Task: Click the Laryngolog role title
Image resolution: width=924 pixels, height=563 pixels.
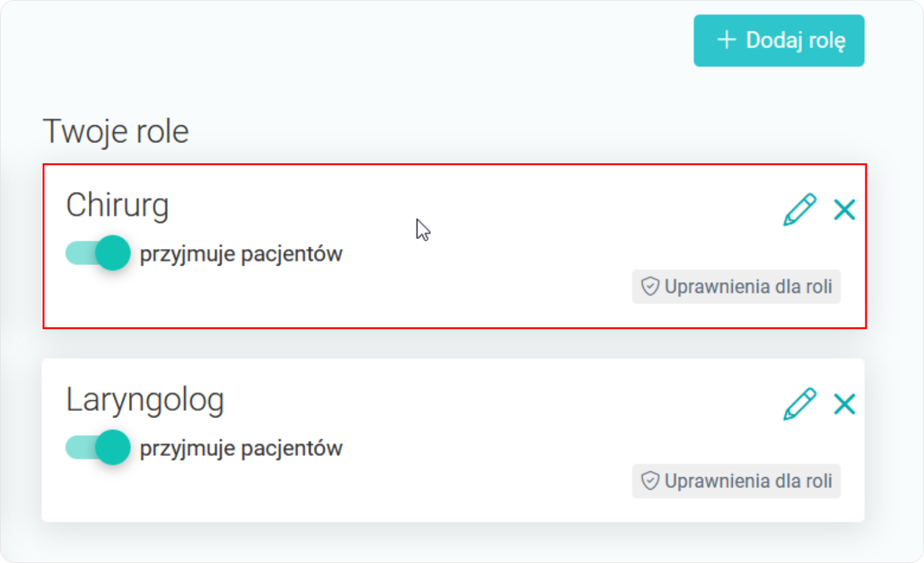Action: coord(145,400)
